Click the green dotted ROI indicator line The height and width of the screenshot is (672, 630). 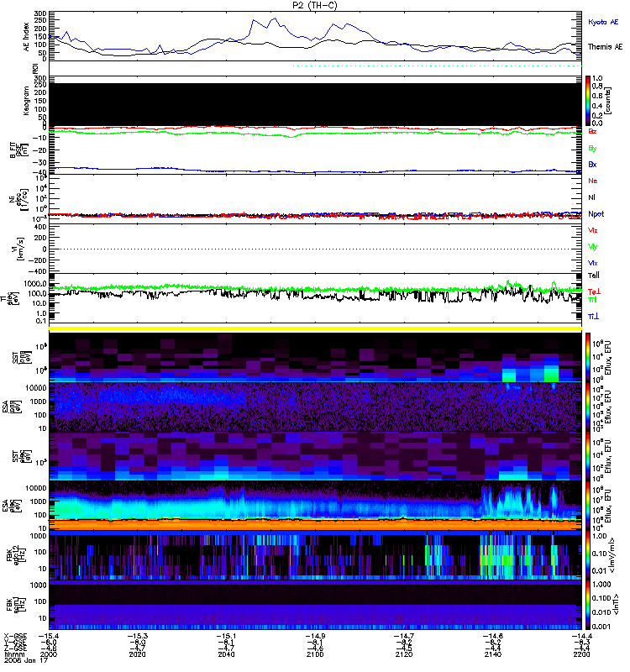[x=436, y=66]
